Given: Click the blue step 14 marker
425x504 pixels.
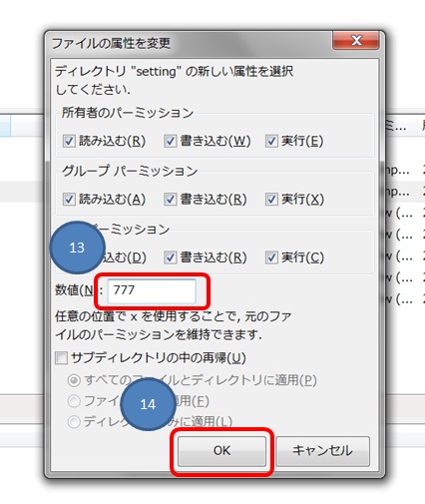Looking at the screenshot, I should (148, 404).
